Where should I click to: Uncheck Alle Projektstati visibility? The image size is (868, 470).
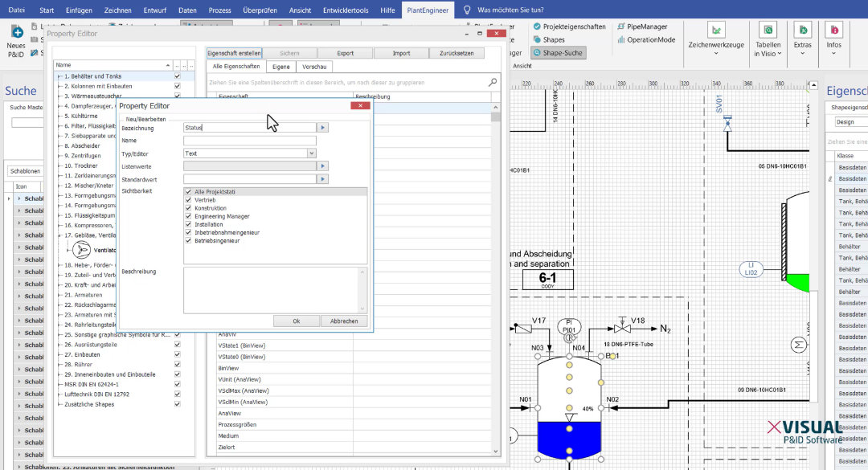coord(188,191)
